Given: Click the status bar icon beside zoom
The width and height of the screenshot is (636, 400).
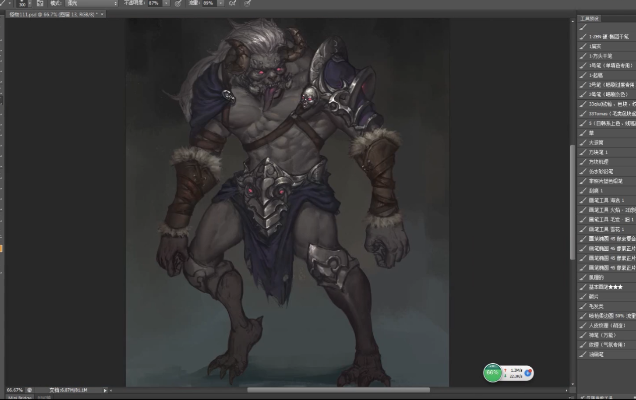Looking at the screenshot, I should (x=29, y=390).
